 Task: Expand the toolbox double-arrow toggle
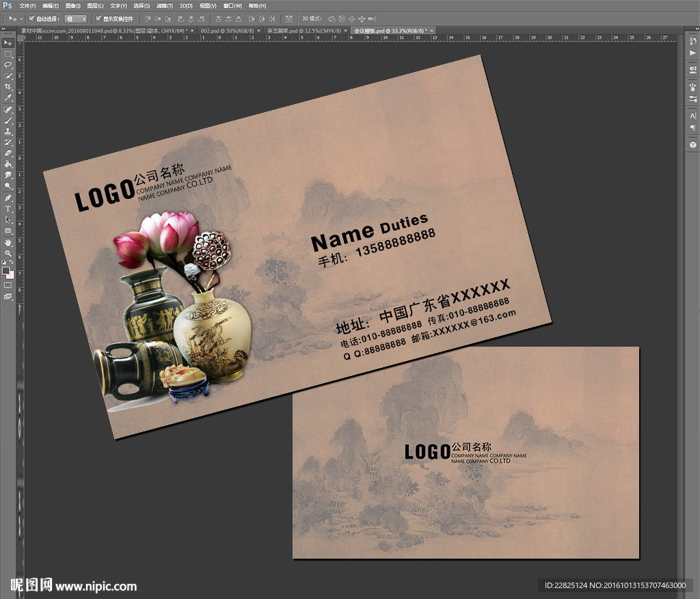tap(3, 29)
